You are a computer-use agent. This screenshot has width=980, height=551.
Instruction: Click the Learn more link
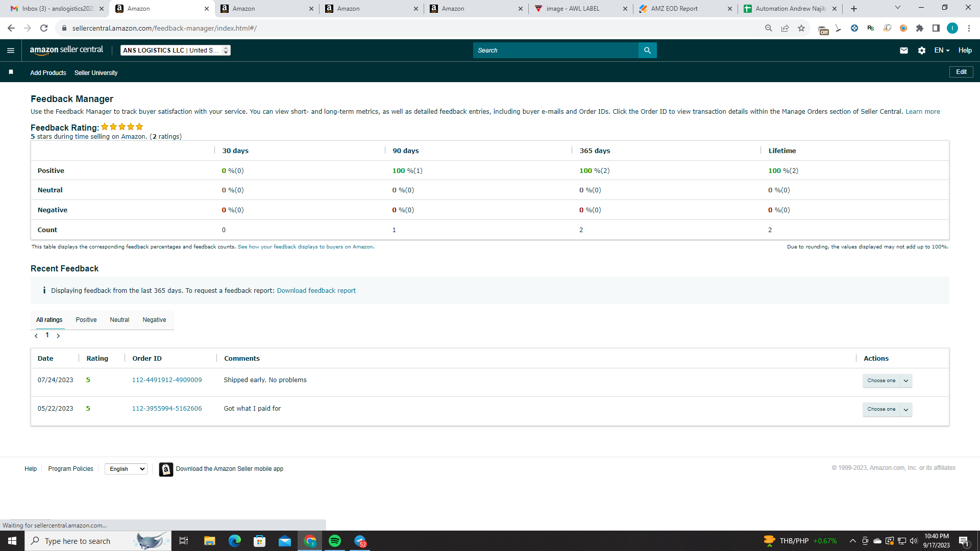(923, 112)
